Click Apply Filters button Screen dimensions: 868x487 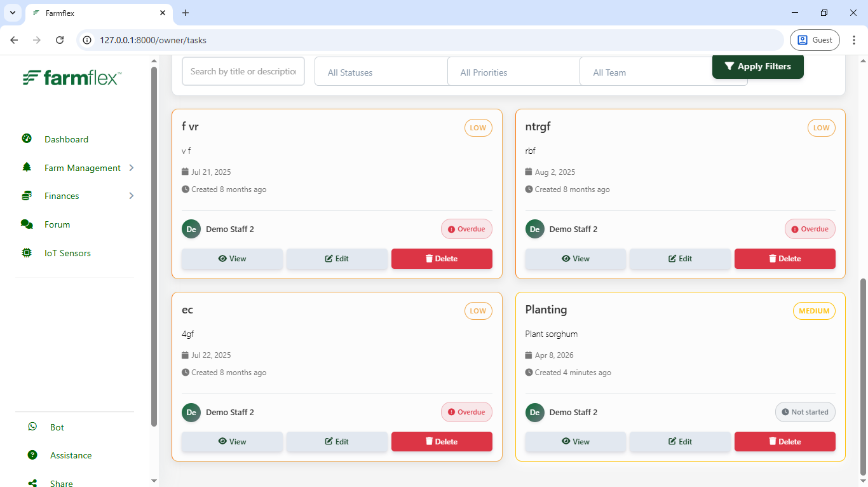(758, 66)
